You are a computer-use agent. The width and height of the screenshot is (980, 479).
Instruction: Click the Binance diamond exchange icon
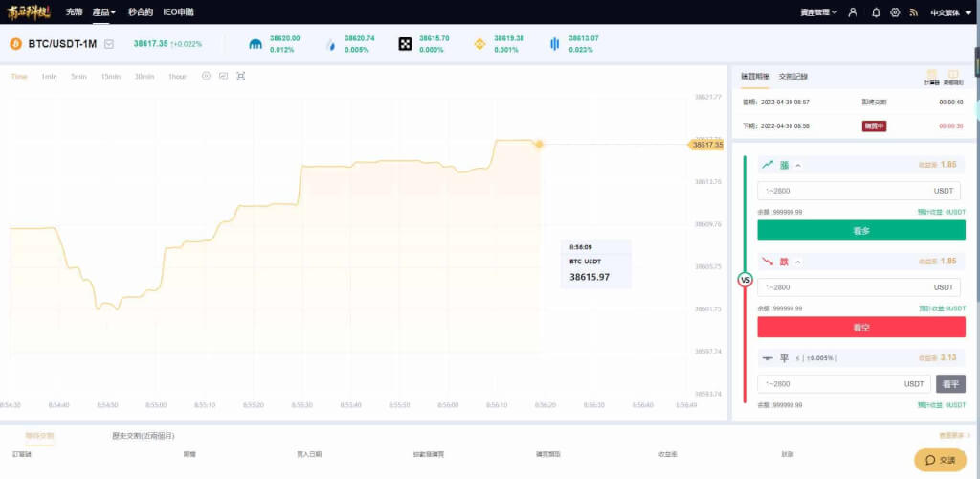point(480,44)
